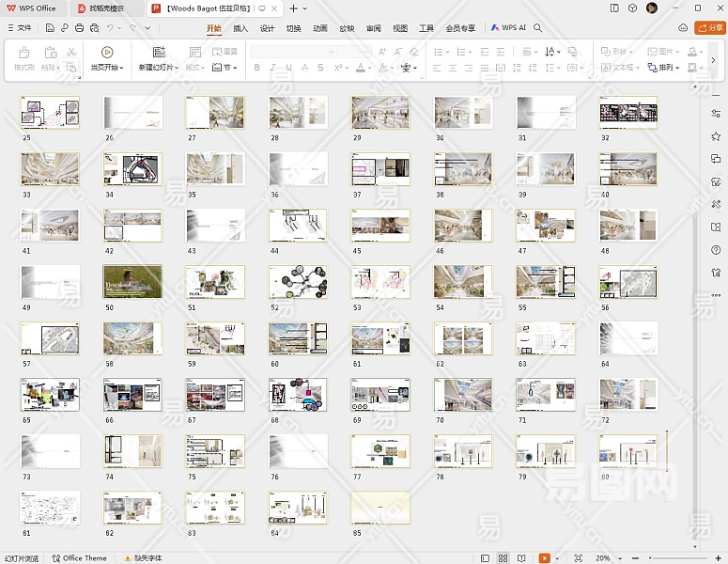Click the 分享 share button
The image size is (728, 564).
(710, 28)
